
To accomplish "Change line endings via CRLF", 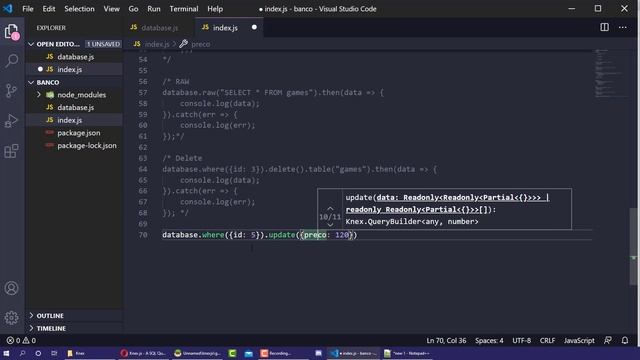I will 547,340.
